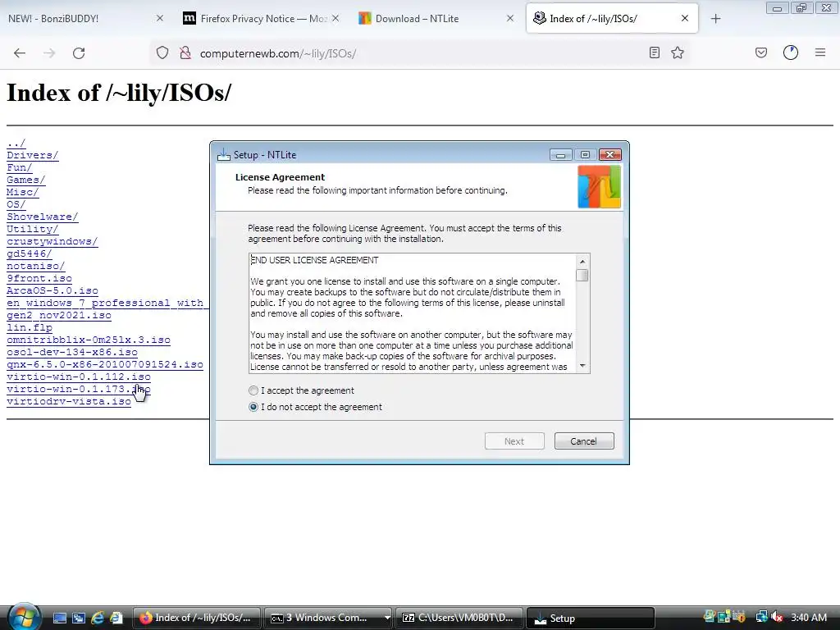840x630 pixels.
Task: Click the address bar URL field
Action: click(418, 53)
